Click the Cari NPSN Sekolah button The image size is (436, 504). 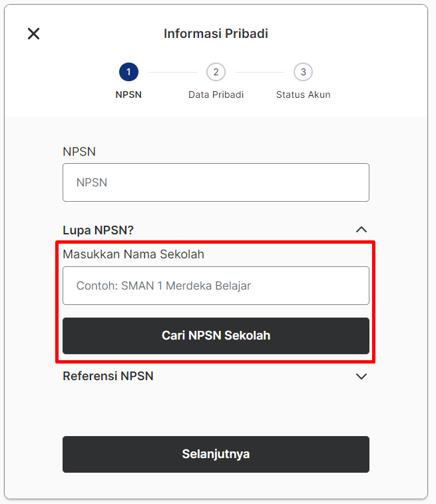216,336
